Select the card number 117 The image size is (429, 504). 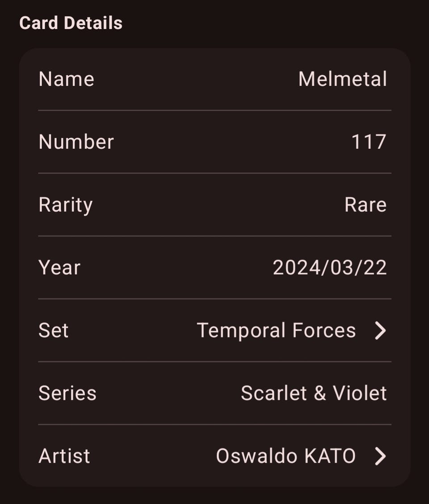click(x=369, y=142)
